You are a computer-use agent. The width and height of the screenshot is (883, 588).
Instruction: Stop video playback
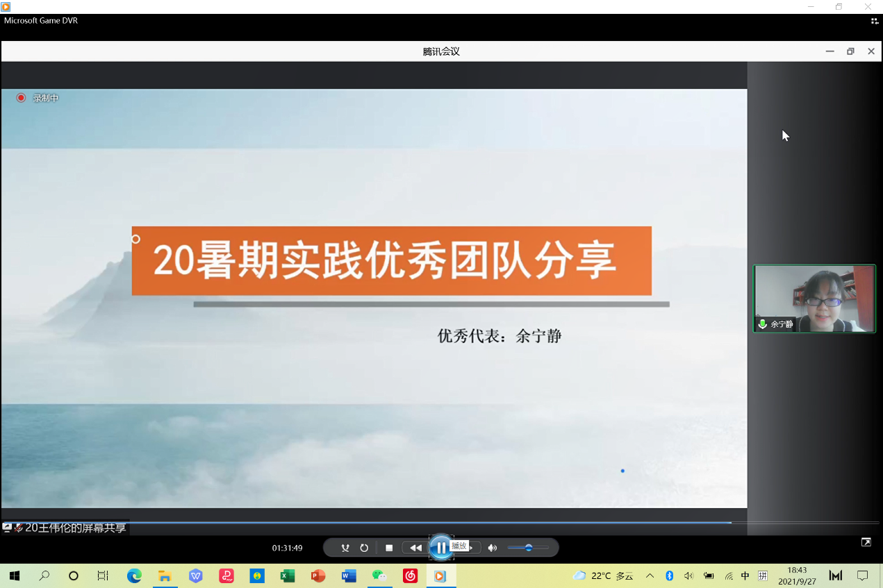(389, 548)
